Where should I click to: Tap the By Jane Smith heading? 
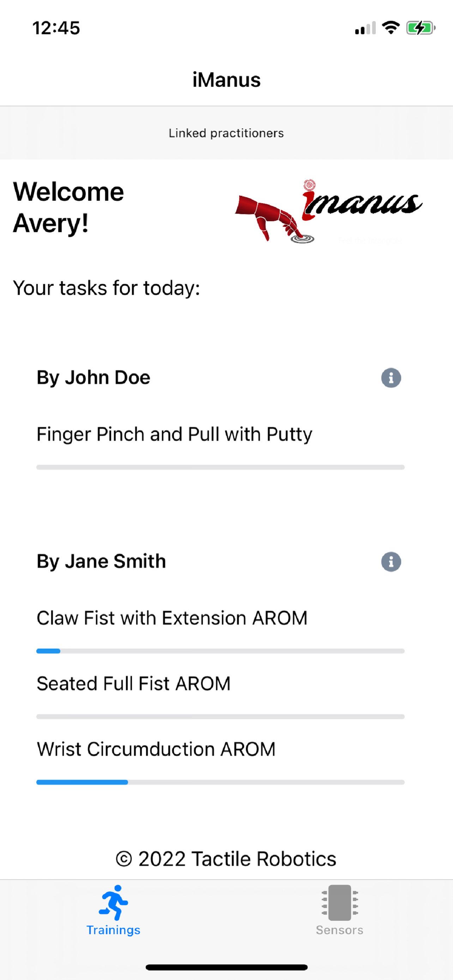pos(101,561)
